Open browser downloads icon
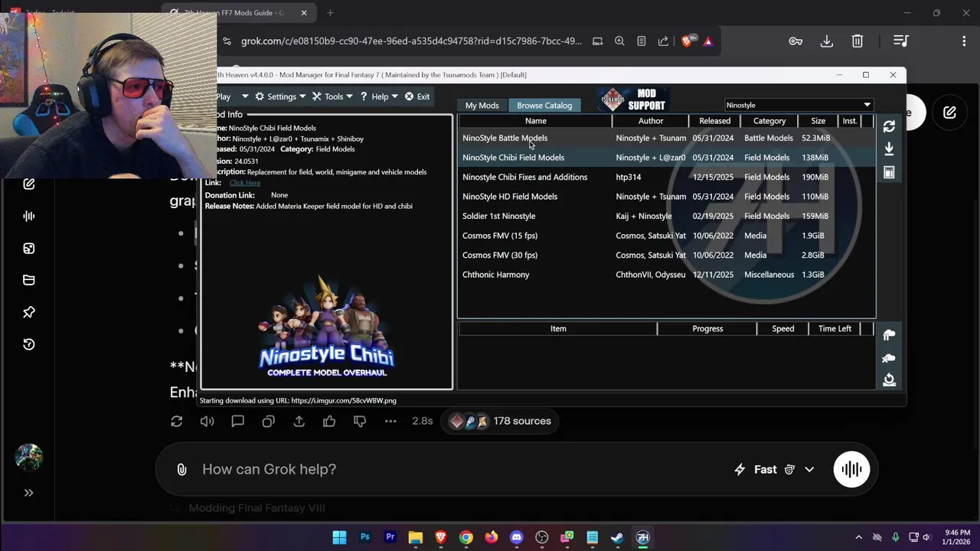 click(827, 41)
